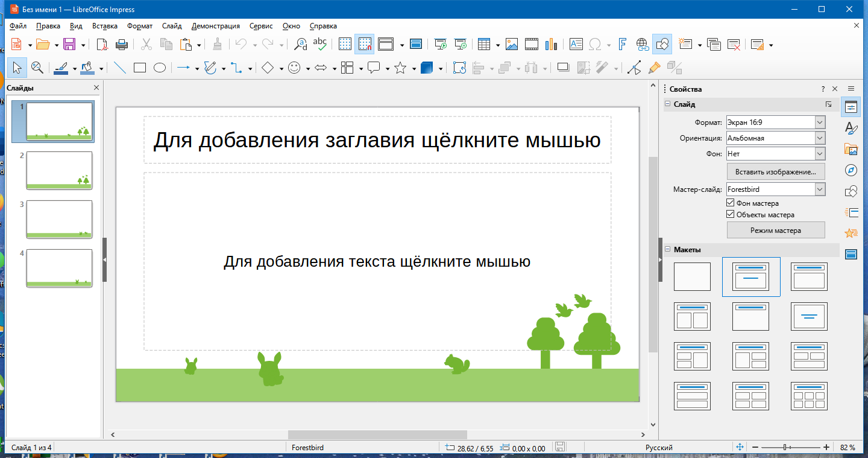Select the Rectangle drawing tool

click(140, 68)
